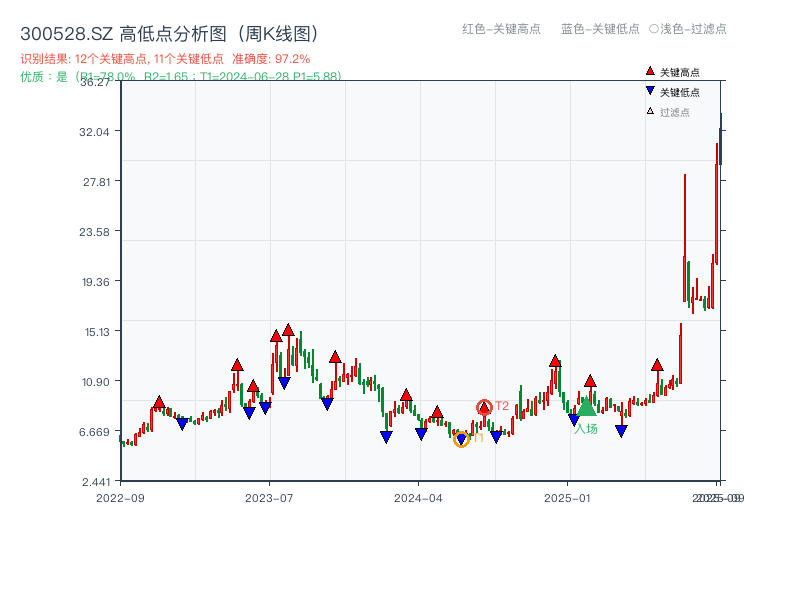Select the green 入场 entry triangle marker
The image size is (800, 600).
tap(586, 409)
